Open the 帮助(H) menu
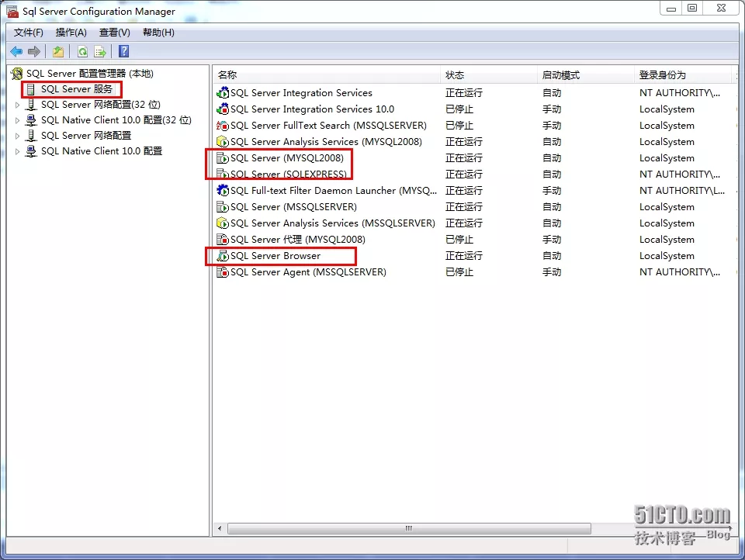 tap(158, 33)
